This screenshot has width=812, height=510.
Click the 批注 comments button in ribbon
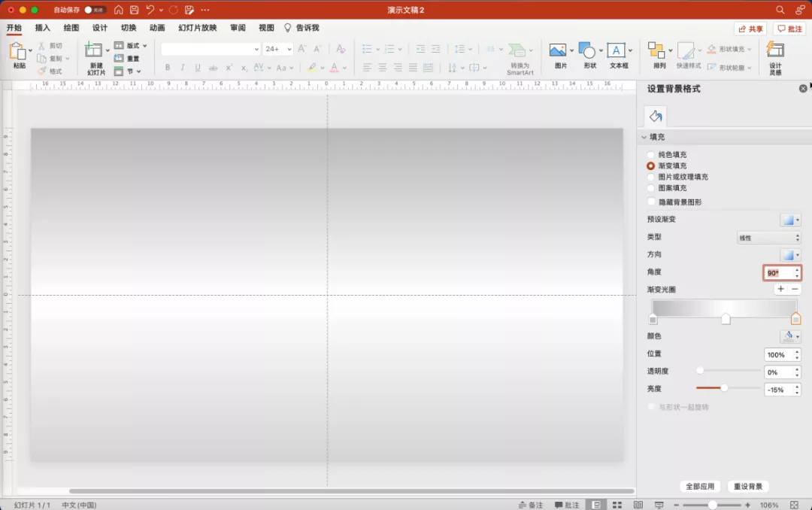point(789,29)
